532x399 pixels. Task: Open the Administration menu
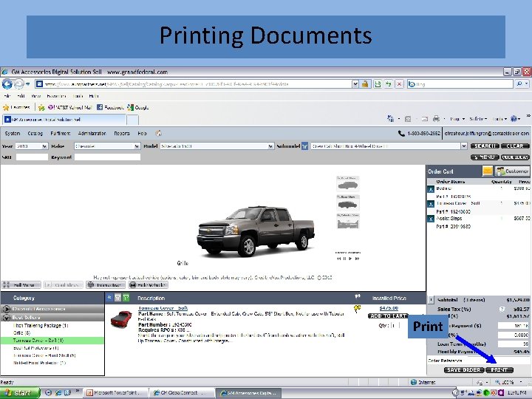pyautogui.click(x=92, y=134)
